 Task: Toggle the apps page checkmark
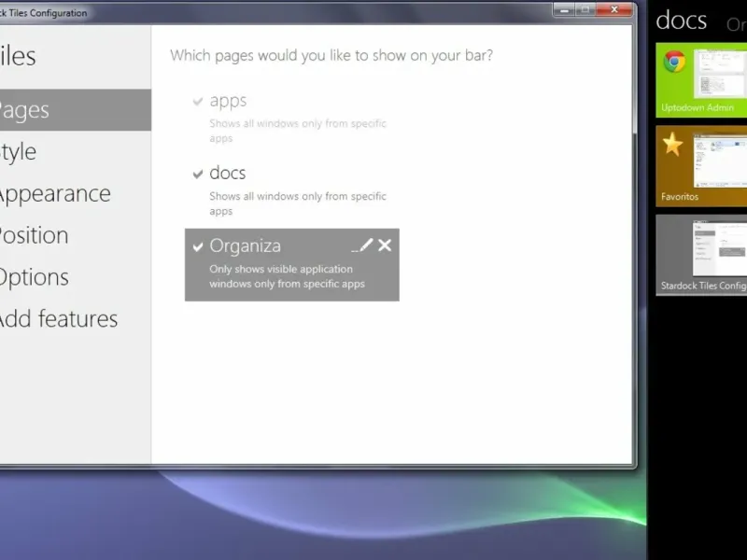pyautogui.click(x=198, y=102)
